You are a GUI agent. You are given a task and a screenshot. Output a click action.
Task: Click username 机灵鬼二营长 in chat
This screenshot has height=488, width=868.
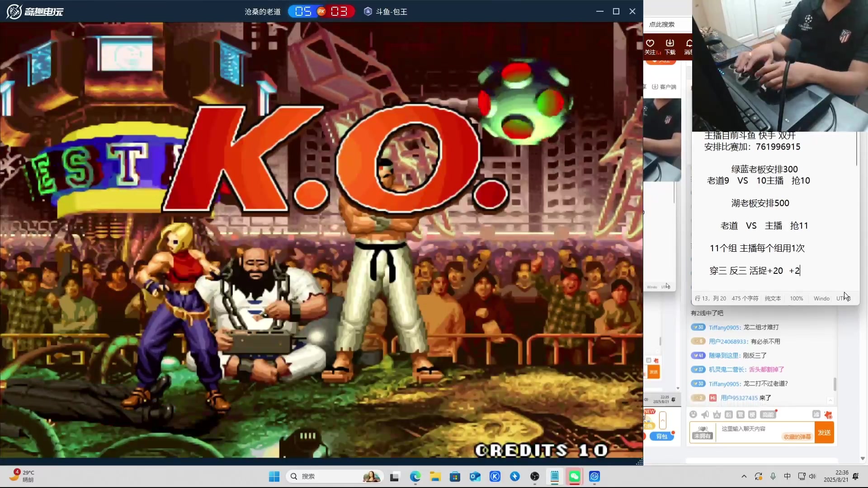727,369
